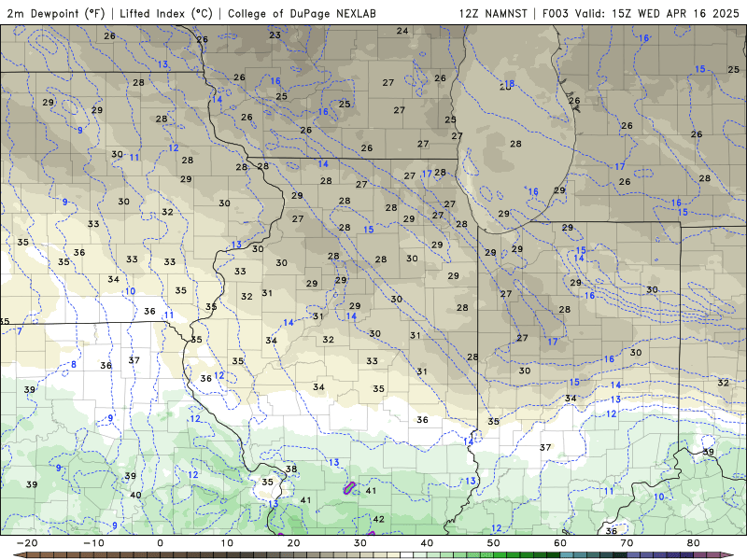This screenshot has width=747, height=560.
Task: Click the 40 dewpoint value on the map
Action: 135,495
